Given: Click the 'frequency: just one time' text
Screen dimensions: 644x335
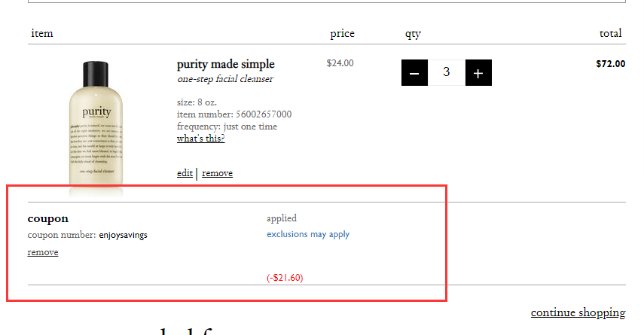Looking at the screenshot, I should tap(227, 126).
